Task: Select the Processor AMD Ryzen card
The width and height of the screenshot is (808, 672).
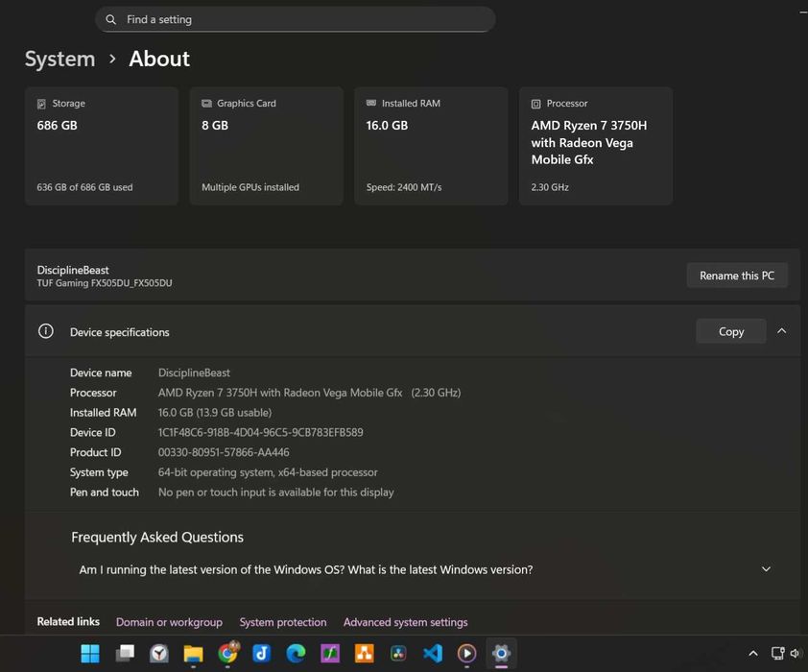Action: pos(596,146)
